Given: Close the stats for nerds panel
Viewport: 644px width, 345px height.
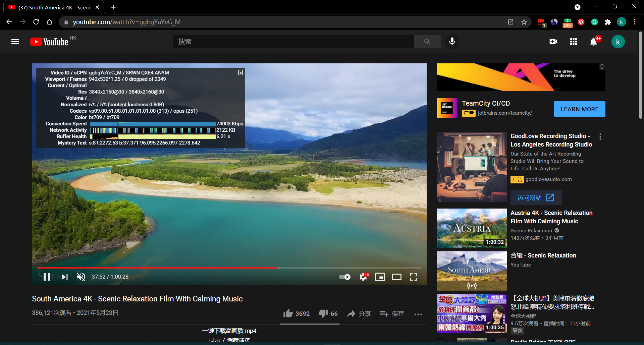Looking at the screenshot, I should coord(240,73).
